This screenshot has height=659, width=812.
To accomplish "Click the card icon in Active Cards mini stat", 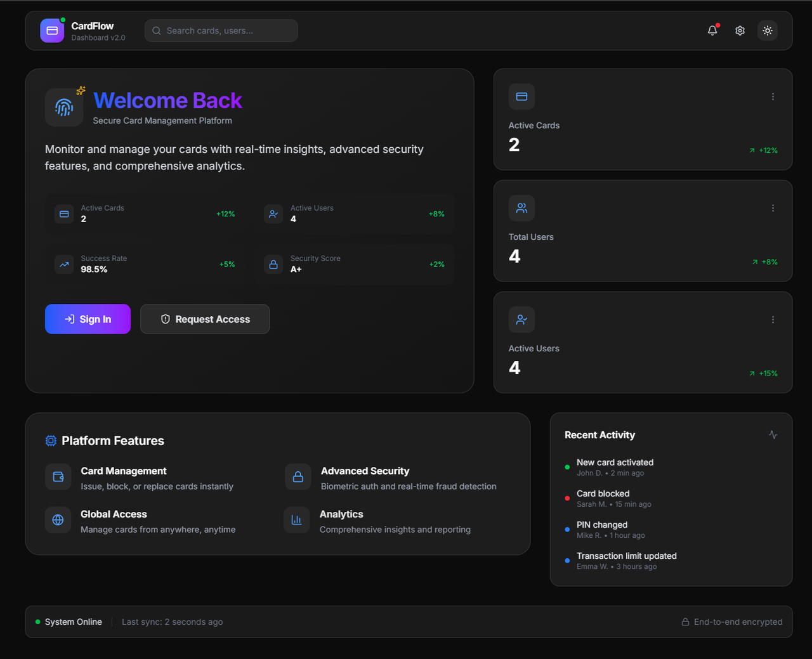I will pyautogui.click(x=64, y=214).
